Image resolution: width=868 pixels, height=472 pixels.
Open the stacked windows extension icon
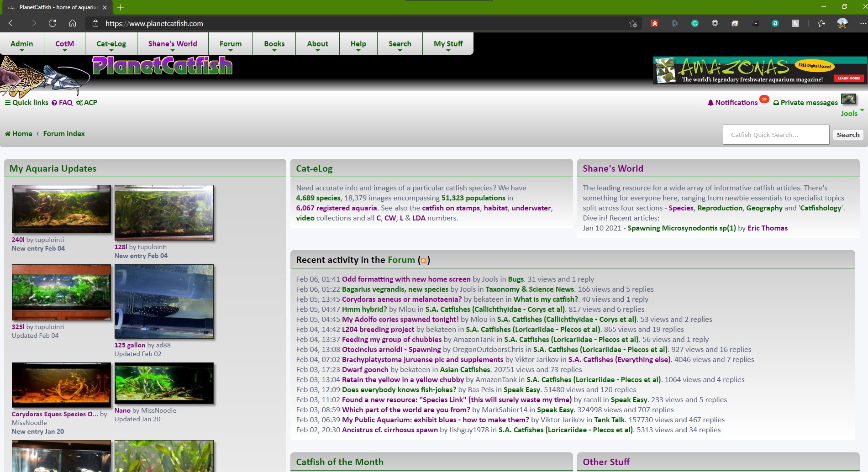tap(735, 23)
